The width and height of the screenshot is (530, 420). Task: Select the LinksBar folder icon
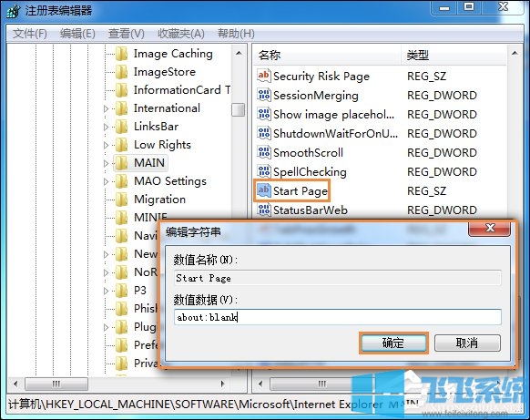point(121,127)
